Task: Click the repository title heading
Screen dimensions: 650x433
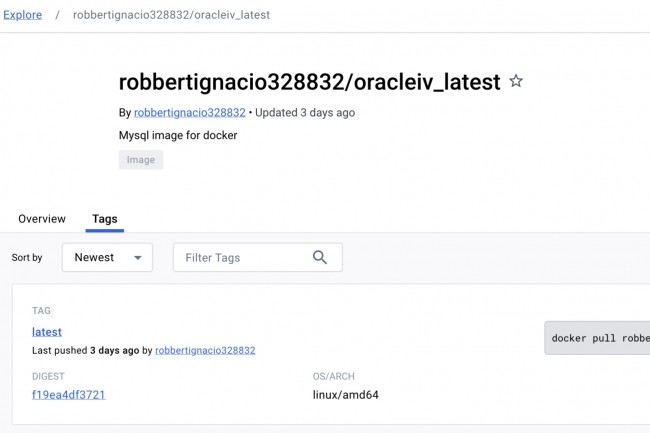Action: [309, 82]
